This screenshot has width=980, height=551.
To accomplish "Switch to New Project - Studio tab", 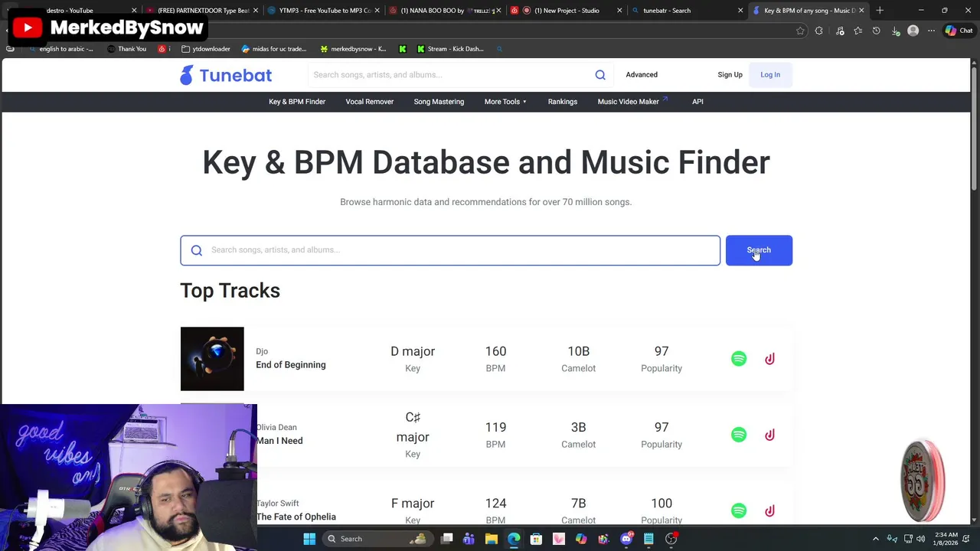I will 566,10.
